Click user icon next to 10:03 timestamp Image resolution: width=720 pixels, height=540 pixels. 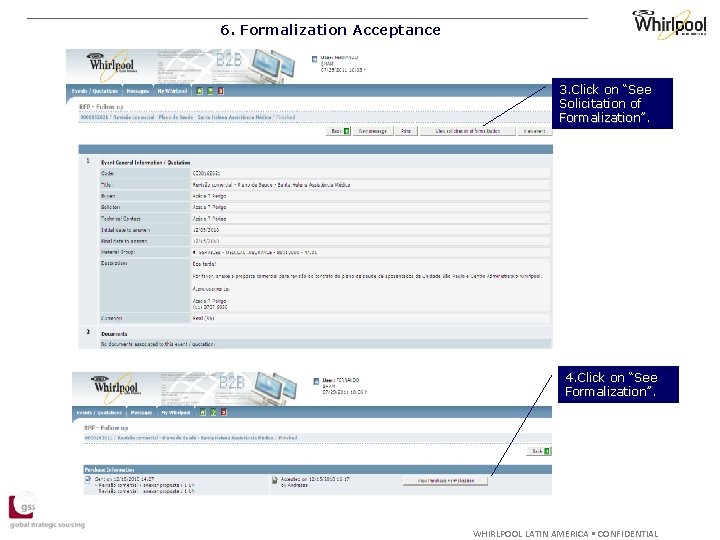click(315, 59)
